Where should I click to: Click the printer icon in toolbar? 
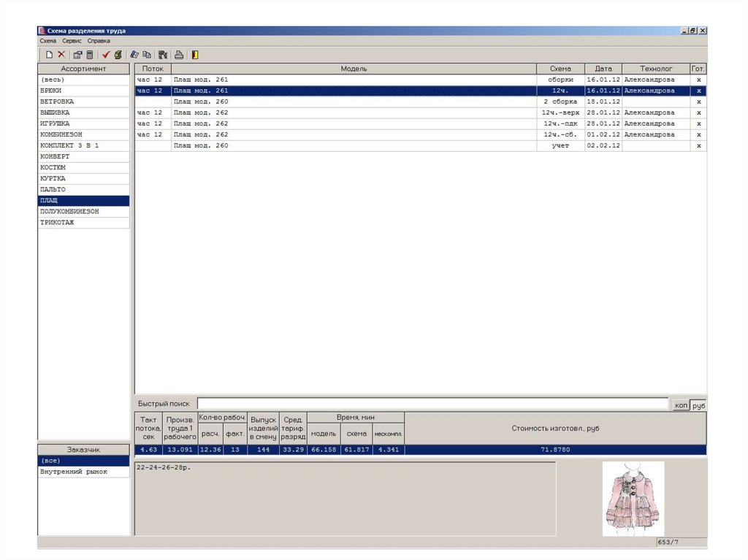point(179,55)
